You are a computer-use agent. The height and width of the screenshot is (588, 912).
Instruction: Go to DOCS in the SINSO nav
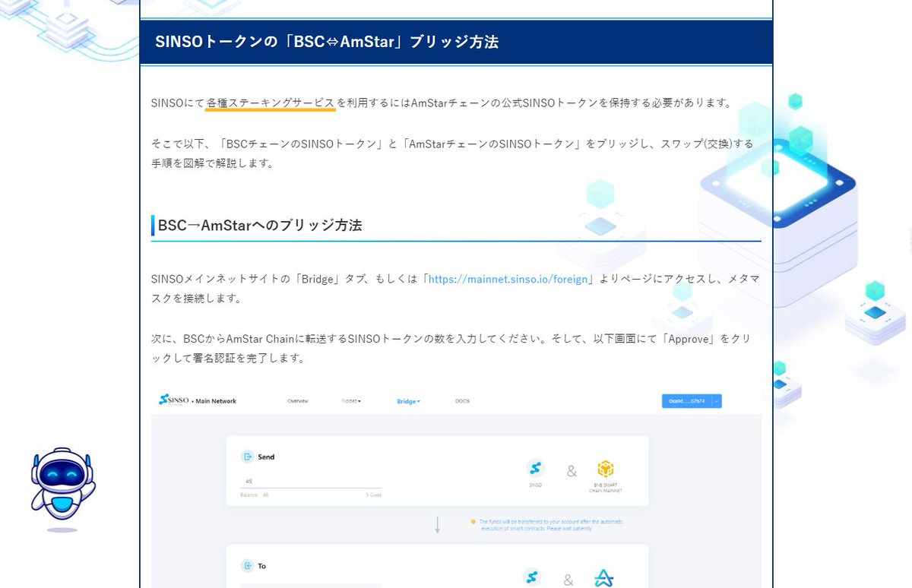tap(462, 401)
